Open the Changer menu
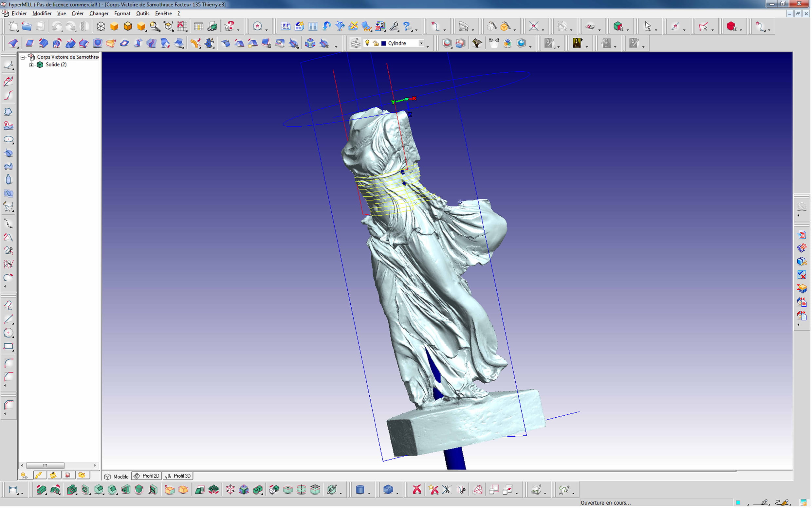 99,13
